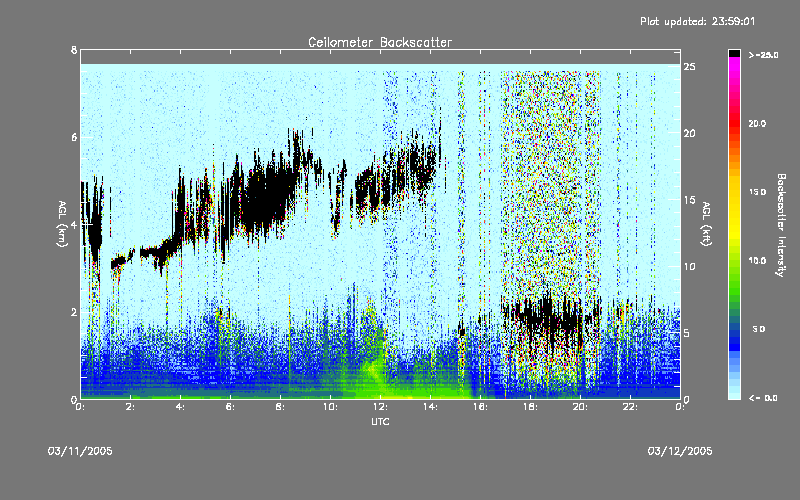This screenshot has width=800, height=500.
Task: Click the "6:" UTC hour tick label
Action: coord(231,407)
